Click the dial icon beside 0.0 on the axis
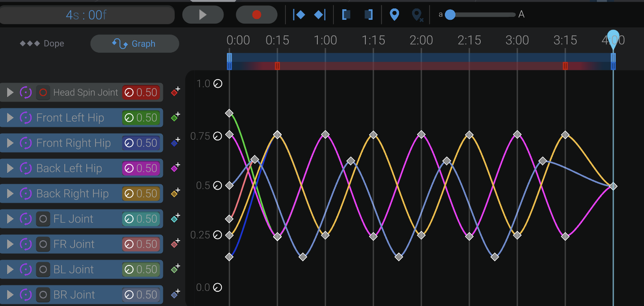Viewport: 644px width, 306px height. [x=218, y=287]
